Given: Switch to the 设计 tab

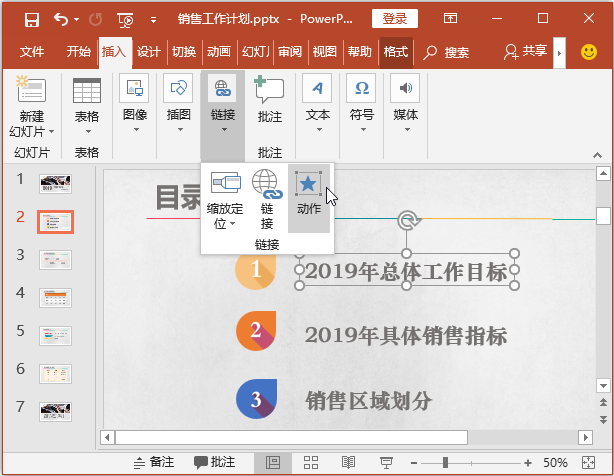Looking at the screenshot, I should 149,51.
